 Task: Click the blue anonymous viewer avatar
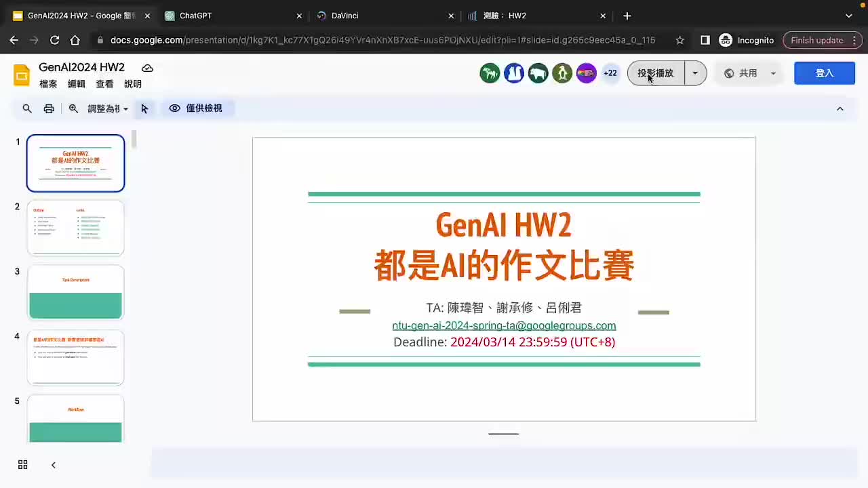pyautogui.click(x=514, y=73)
